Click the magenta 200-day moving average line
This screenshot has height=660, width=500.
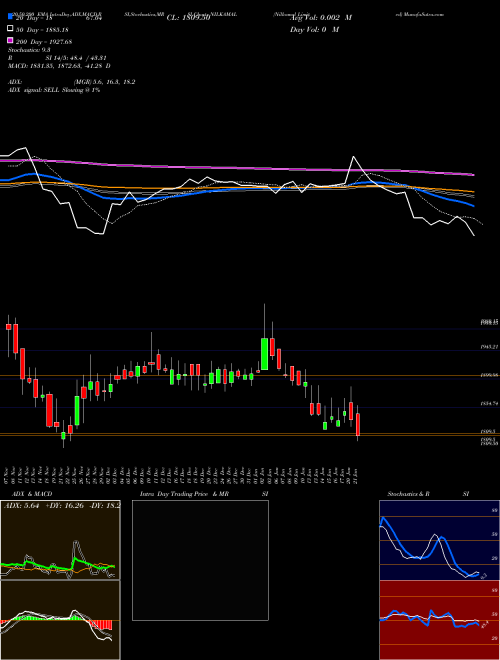tap(236, 167)
